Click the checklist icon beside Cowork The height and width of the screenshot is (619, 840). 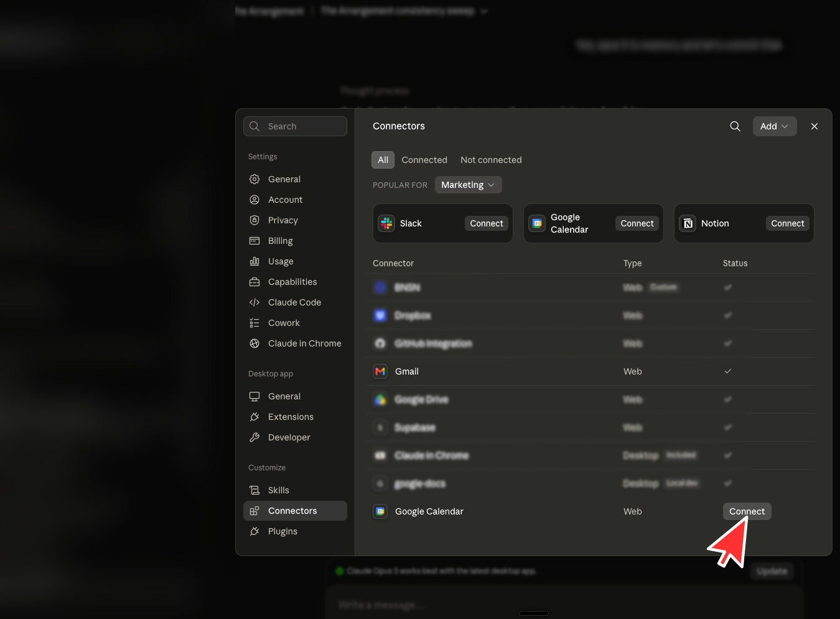[x=254, y=323]
